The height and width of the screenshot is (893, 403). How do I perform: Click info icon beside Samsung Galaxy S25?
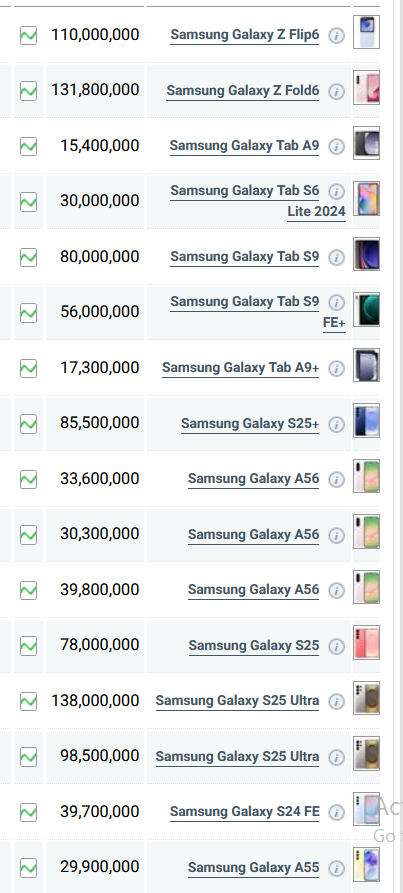336,646
